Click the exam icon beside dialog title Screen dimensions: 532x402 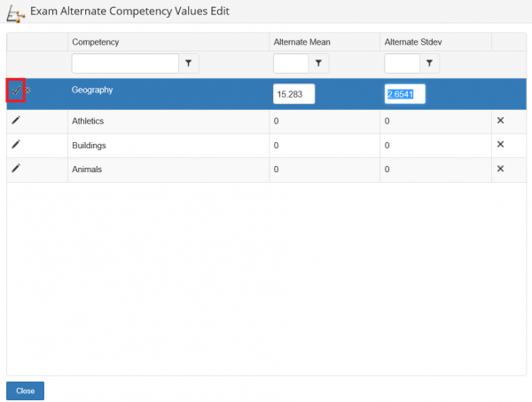(x=15, y=13)
